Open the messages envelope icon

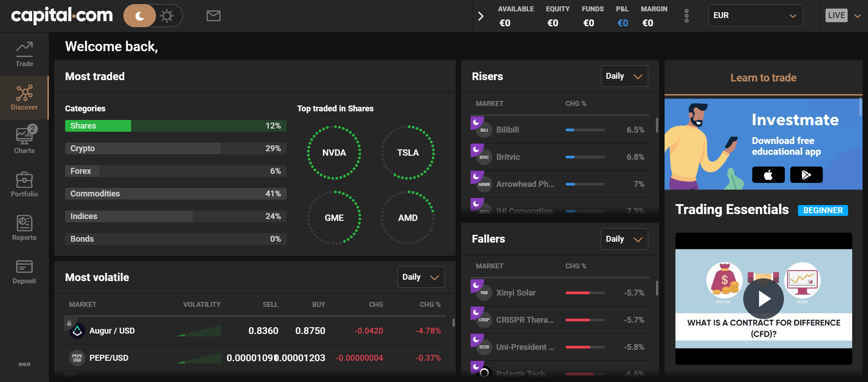213,16
